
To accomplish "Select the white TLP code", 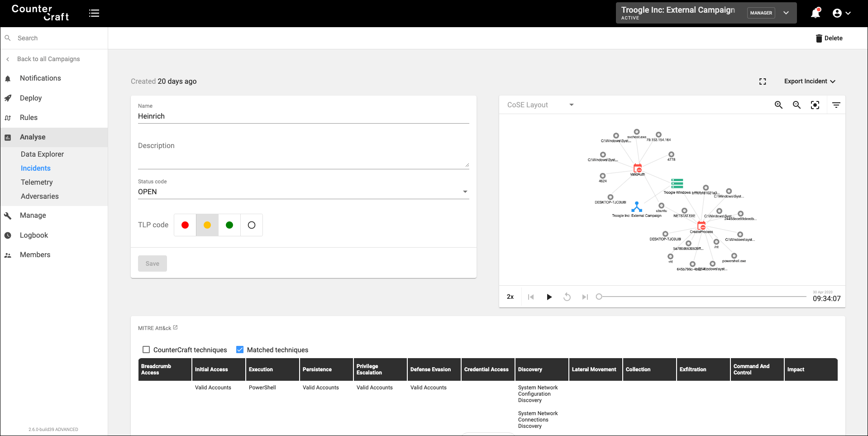I will [x=252, y=225].
